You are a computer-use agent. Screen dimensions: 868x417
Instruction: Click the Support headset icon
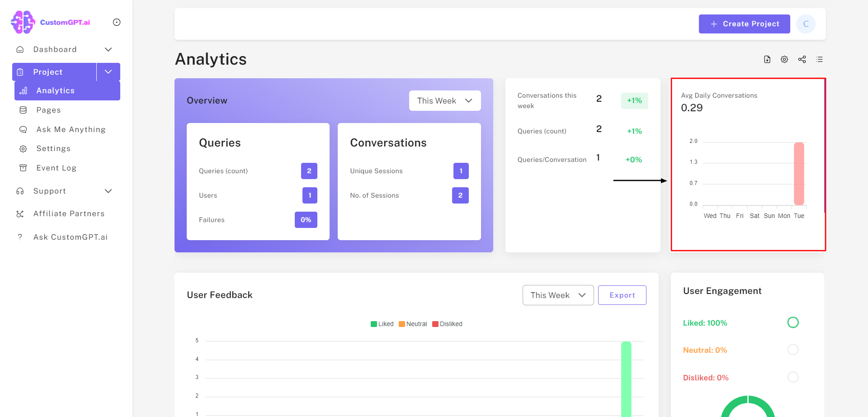point(20,191)
